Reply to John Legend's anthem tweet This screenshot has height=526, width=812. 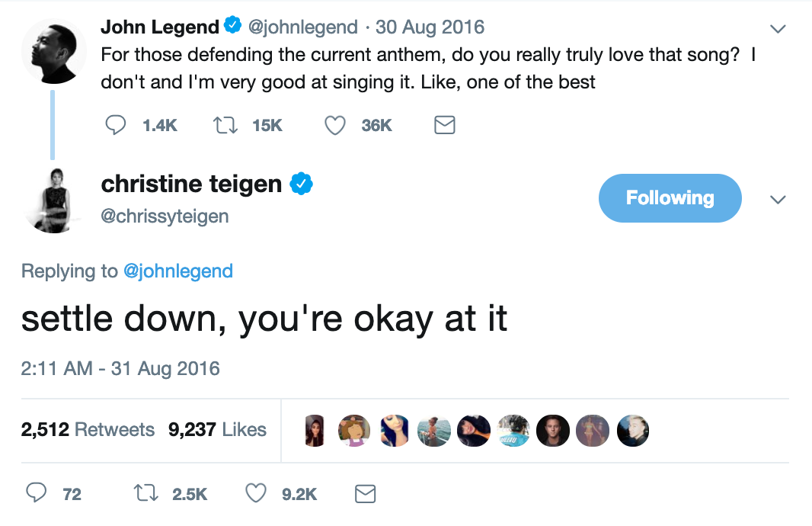[x=116, y=125]
